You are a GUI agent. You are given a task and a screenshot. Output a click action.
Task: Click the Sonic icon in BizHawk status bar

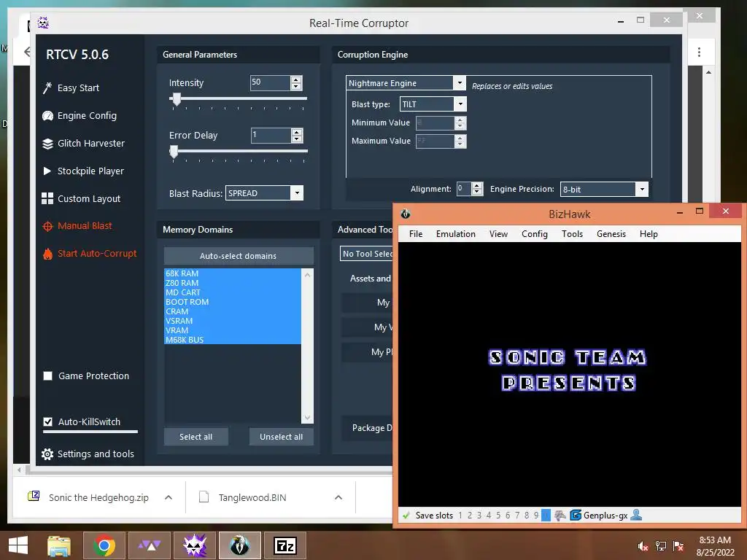[560, 515]
